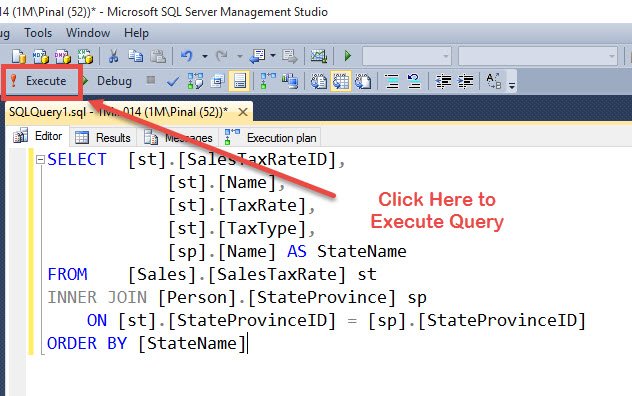Screen dimensions: 632x396
Task: Click the SELECT keyword in the query
Action: (77, 159)
